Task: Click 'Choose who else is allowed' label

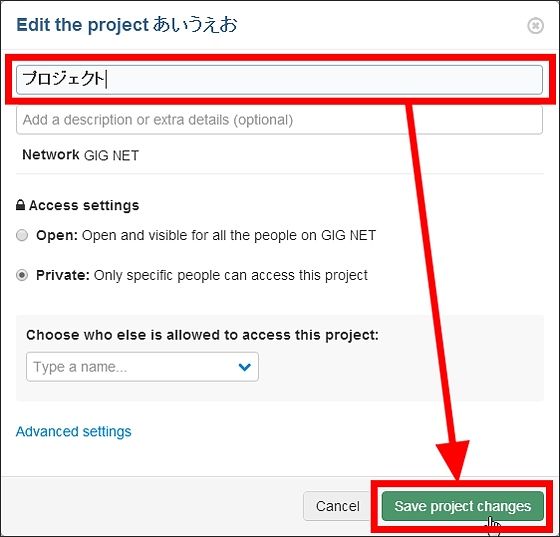Action: (x=202, y=335)
